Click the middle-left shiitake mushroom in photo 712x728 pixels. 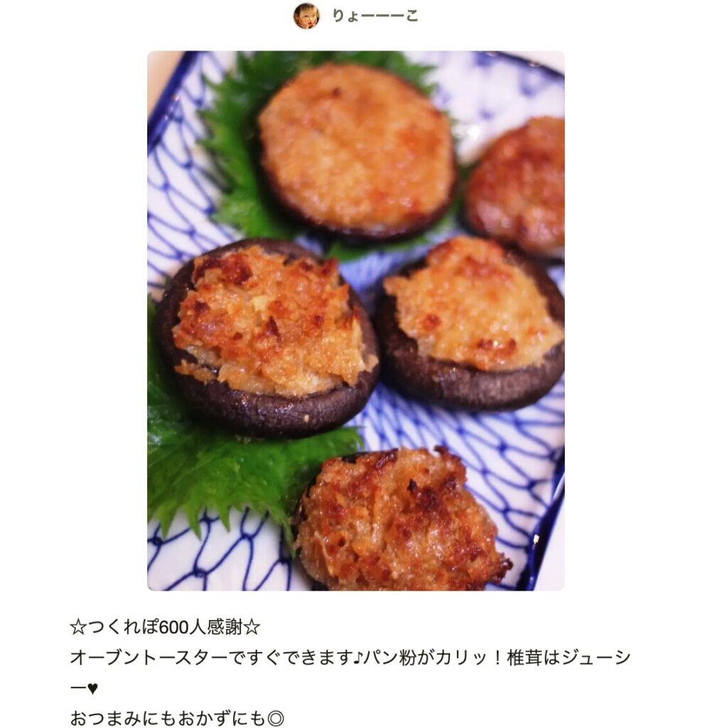click(268, 338)
